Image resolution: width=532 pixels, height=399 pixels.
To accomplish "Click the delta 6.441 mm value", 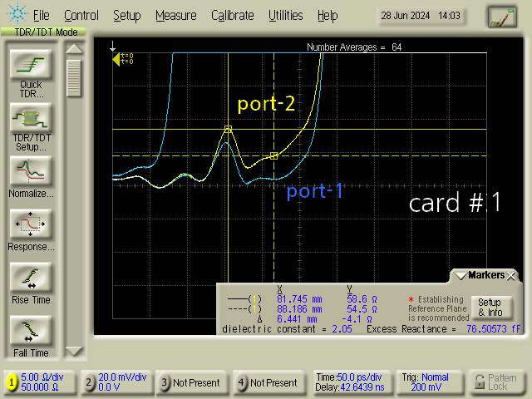I will [297, 319].
